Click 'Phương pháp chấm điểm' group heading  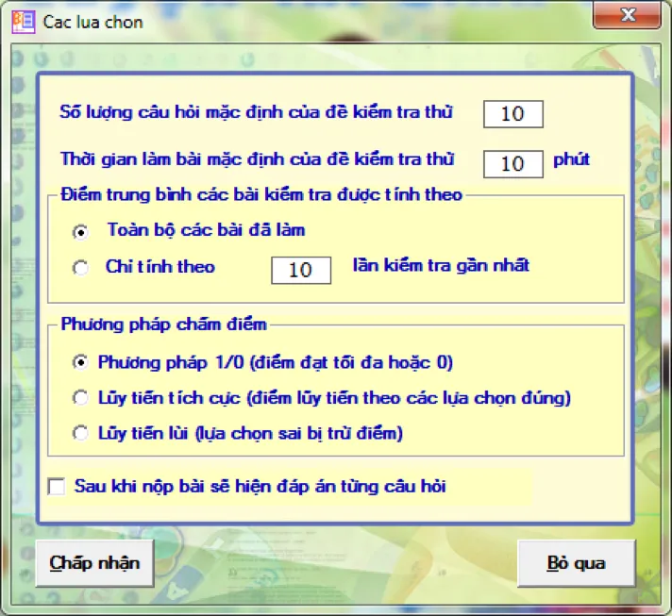point(163,325)
